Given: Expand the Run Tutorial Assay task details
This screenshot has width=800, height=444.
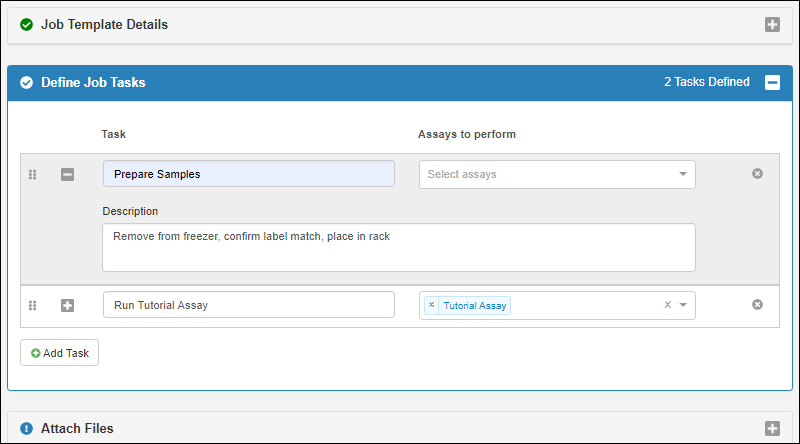Looking at the screenshot, I should click(67, 305).
